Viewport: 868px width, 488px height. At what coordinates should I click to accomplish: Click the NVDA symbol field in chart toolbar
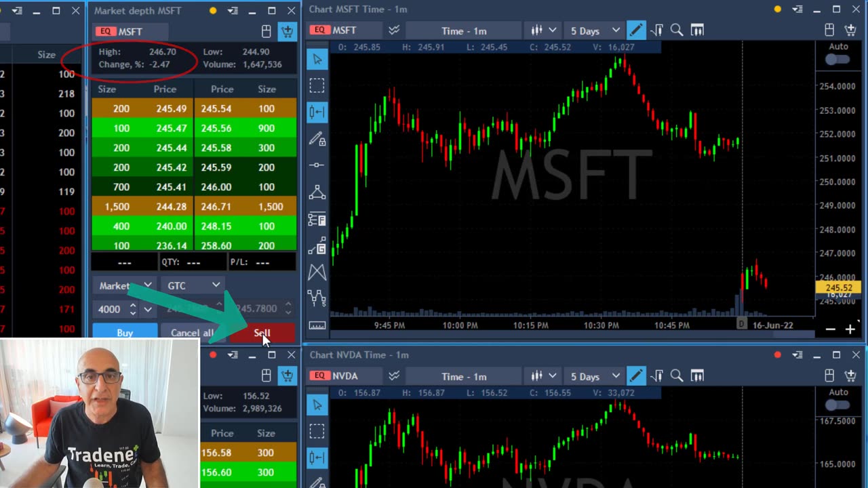pos(344,375)
